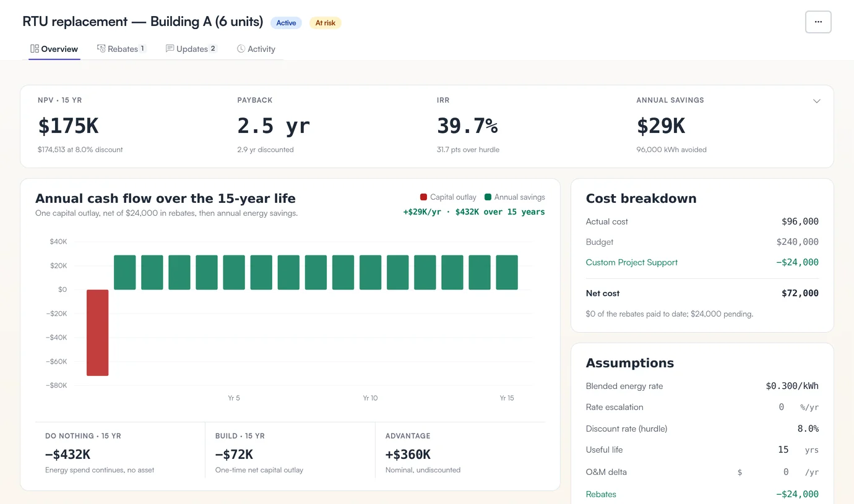Click the '$29K' annual savings value
This screenshot has width=854, height=504.
tap(661, 126)
